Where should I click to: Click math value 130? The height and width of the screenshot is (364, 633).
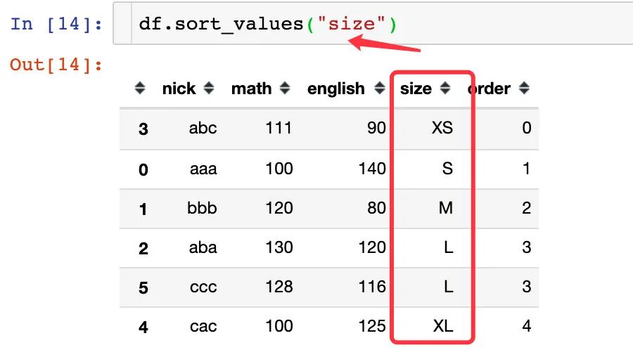(x=279, y=247)
